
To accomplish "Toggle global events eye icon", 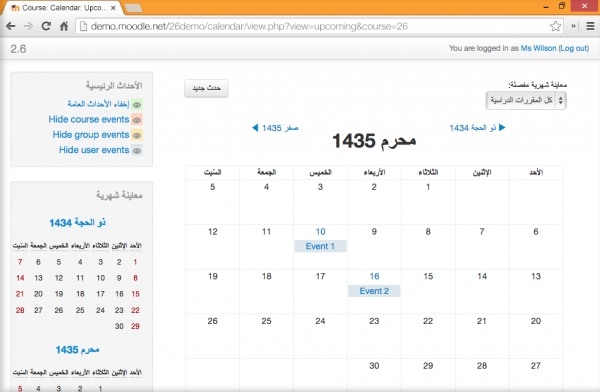I will 137,105.
